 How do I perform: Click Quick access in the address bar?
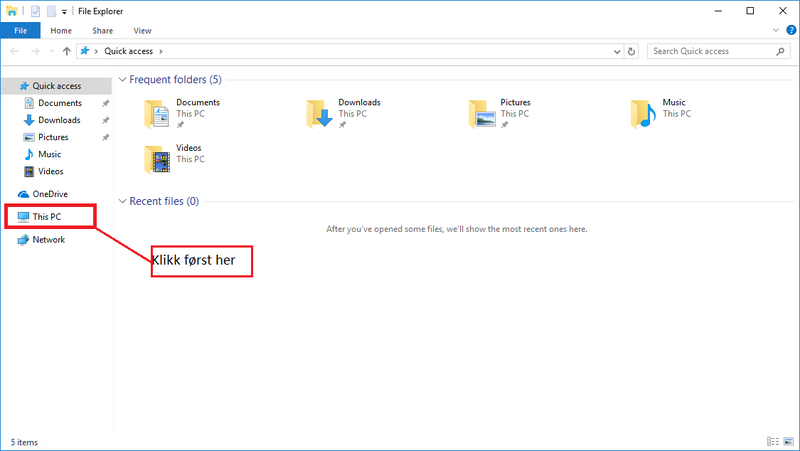pos(129,51)
